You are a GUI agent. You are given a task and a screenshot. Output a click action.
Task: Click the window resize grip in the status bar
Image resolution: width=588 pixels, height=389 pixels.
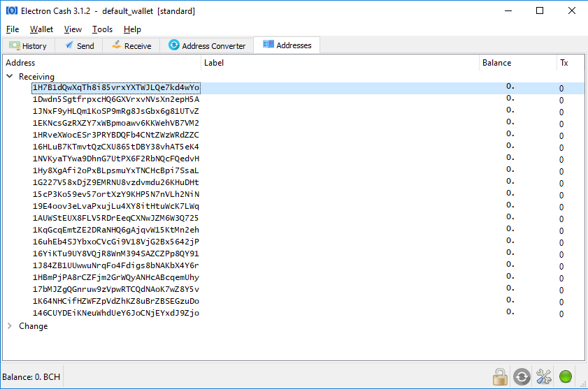pyautogui.click(x=582, y=383)
